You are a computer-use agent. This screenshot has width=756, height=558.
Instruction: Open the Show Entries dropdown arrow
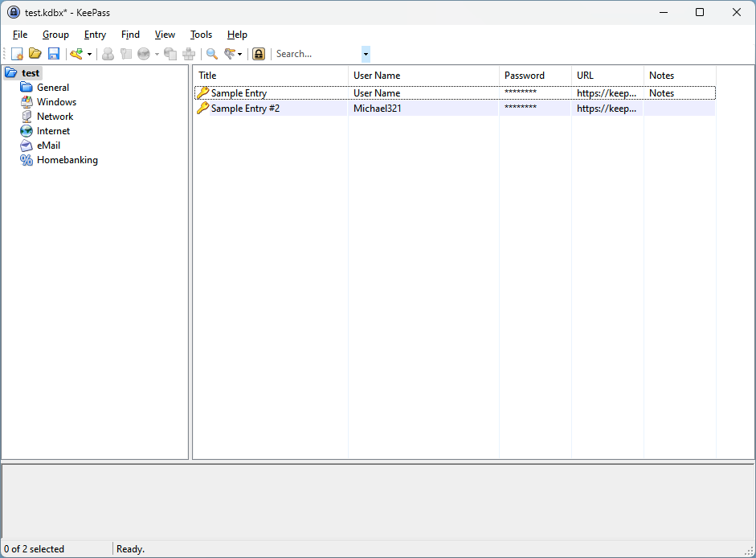click(x=239, y=54)
